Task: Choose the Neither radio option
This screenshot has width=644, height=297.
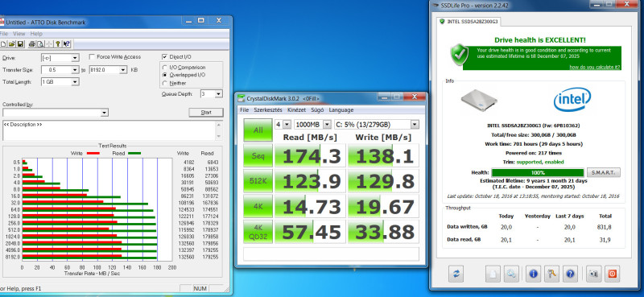Action: [x=165, y=83]
